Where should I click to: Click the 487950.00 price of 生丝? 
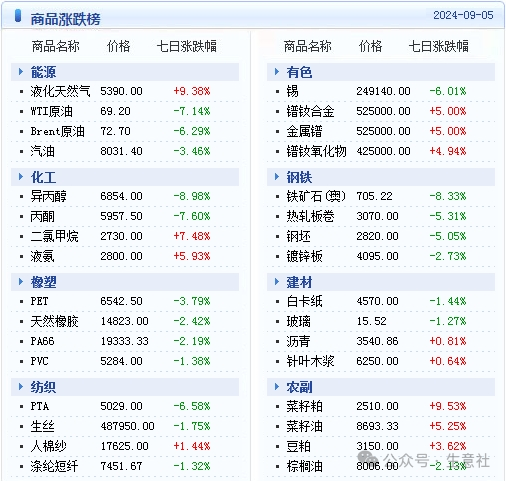click(127, 426)
